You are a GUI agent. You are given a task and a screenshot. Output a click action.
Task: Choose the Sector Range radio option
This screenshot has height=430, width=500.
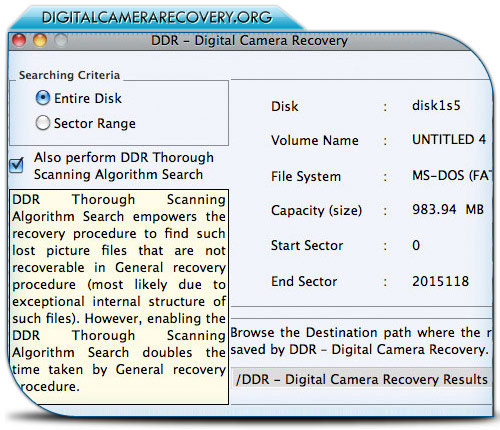pos(43,123)
